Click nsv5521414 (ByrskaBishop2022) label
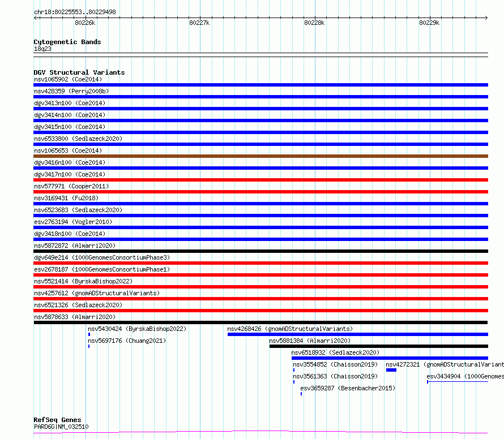The height and width of the screenshot is (439, 504). pyautogui.click(x=83, y=281)
